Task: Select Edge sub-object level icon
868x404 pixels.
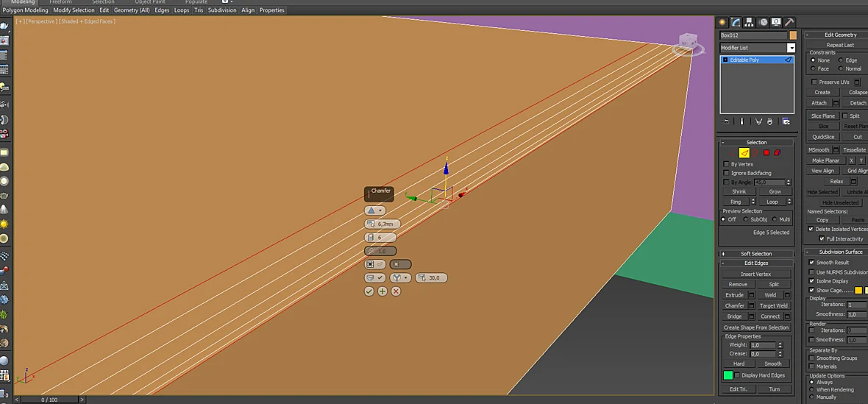Action: (744, 153)
